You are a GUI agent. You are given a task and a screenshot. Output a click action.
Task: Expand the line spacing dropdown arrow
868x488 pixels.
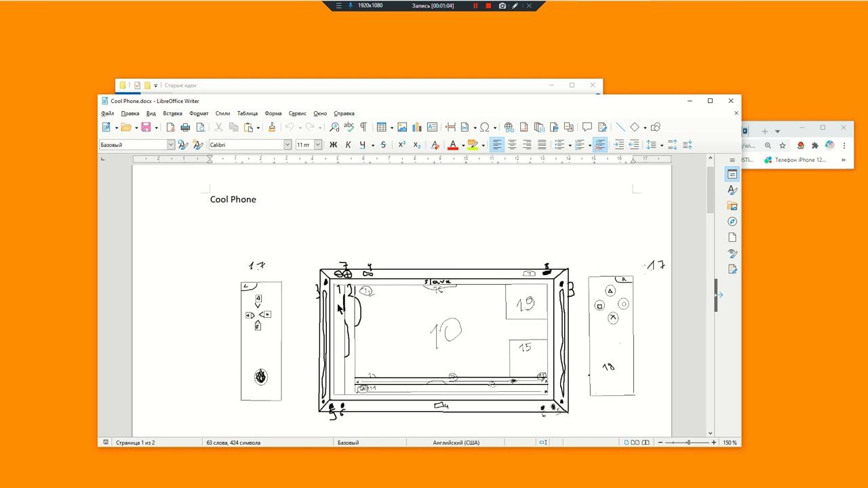coord(661,145)
